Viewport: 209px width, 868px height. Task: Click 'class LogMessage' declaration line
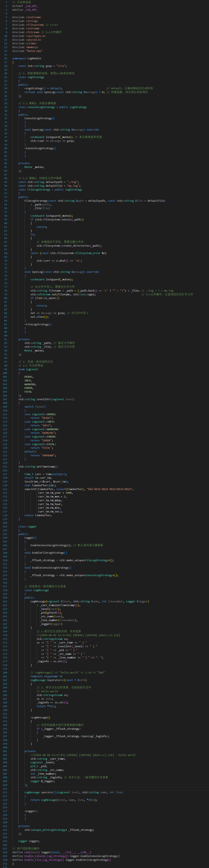coord(36,590)
